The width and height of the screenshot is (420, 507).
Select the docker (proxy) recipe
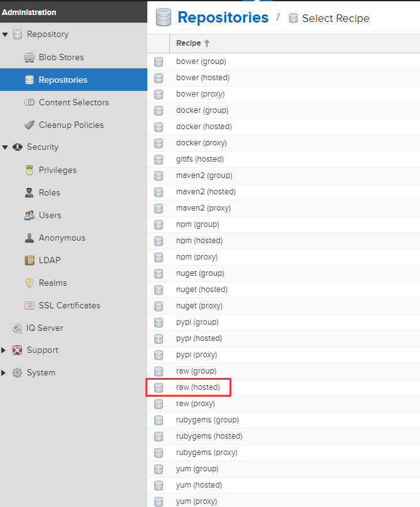tap(283, 143)
